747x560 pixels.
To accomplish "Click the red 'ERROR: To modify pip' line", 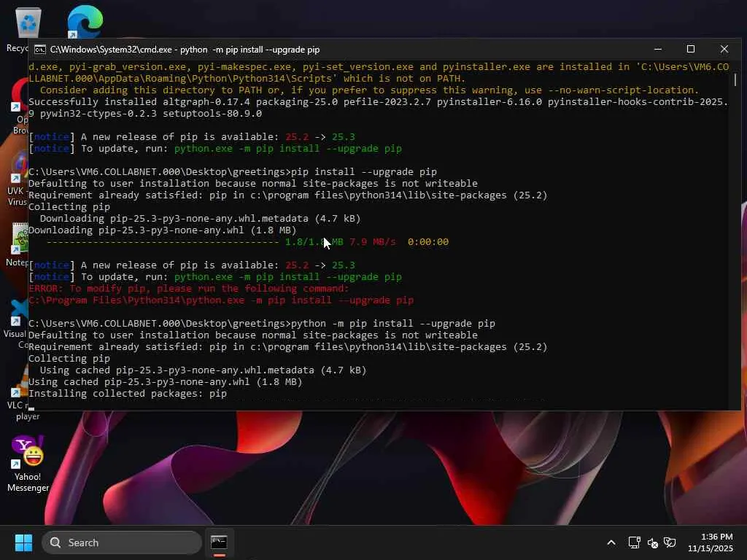I will 189,289.
